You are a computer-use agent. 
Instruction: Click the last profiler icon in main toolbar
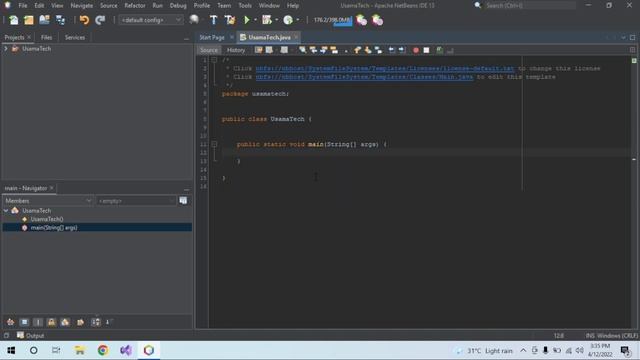(x=377, y=20)
